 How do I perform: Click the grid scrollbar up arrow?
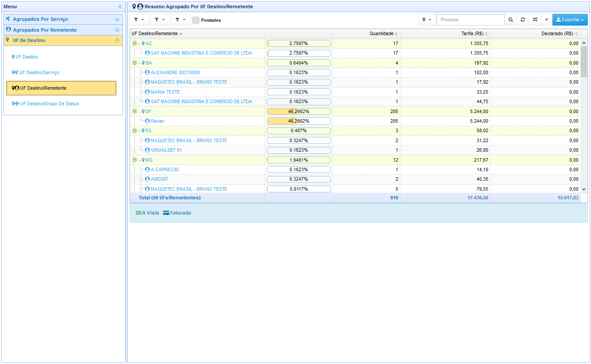[x=584, y=43]
